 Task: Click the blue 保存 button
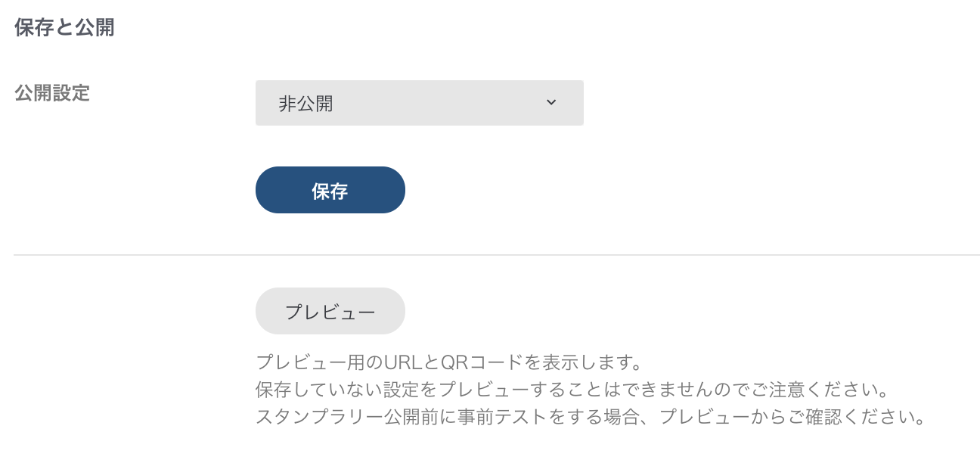[x=330, y=190]
